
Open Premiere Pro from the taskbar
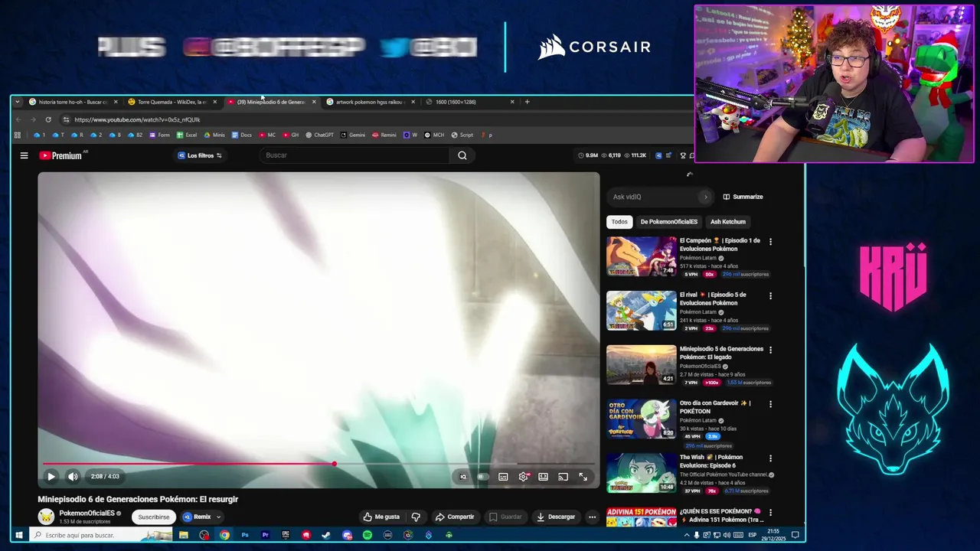click(266, 535)
